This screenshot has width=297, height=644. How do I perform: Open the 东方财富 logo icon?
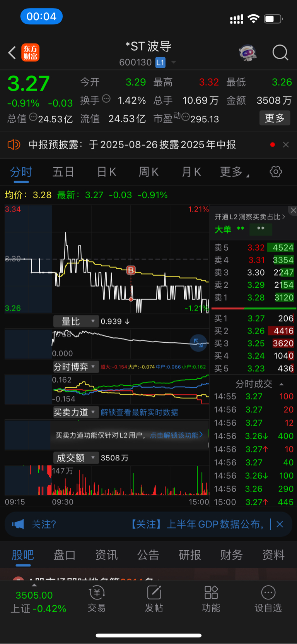[30, 53]
